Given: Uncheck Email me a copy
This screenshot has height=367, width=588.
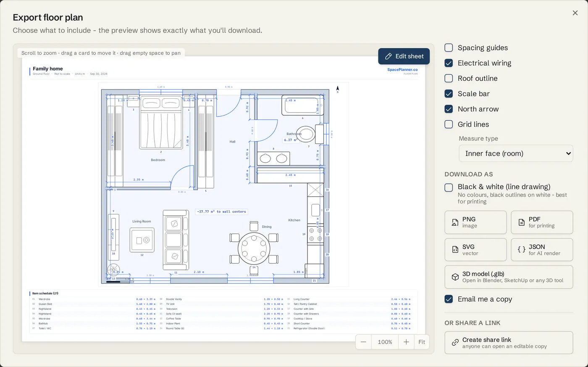Looking at the screenshot, I should (x=449, y=299).
